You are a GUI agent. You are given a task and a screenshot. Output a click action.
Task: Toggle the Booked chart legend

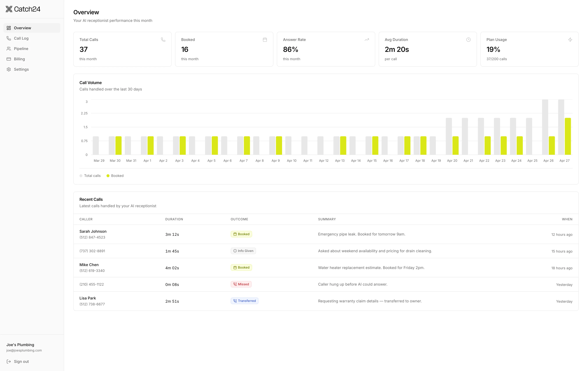pos(115,175)
